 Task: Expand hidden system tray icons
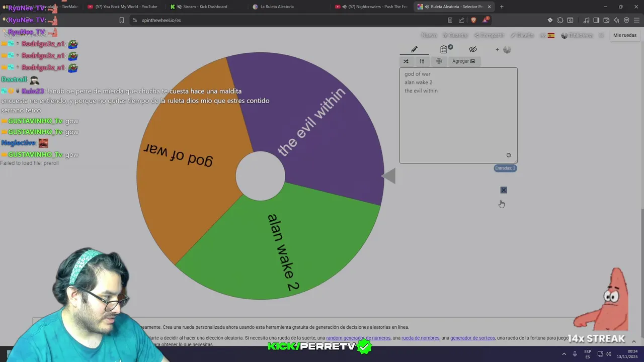(x=563, y=354)
